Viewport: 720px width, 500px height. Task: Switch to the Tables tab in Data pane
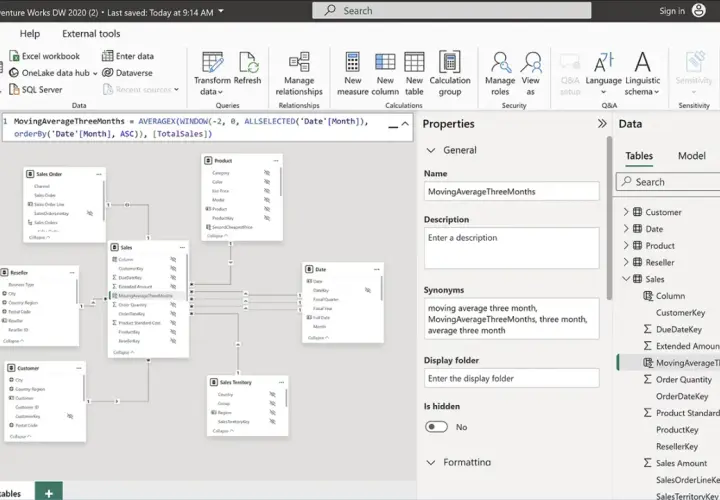tap(639, 156)
